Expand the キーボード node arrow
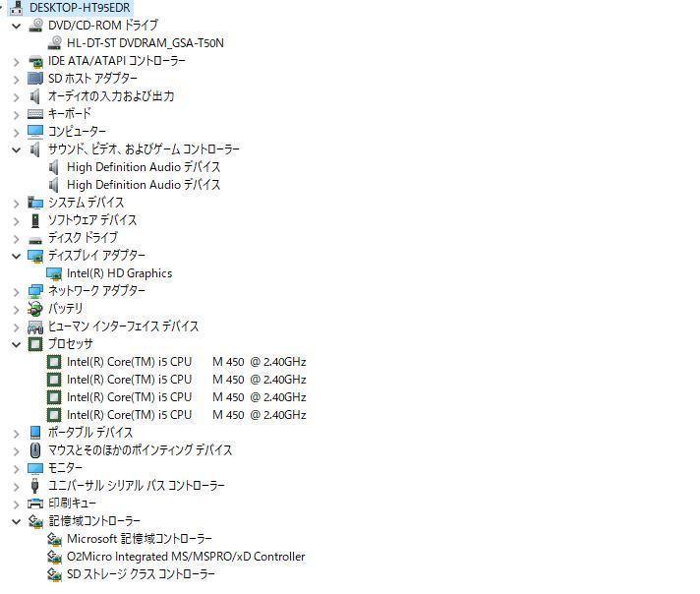 (16, 115)
